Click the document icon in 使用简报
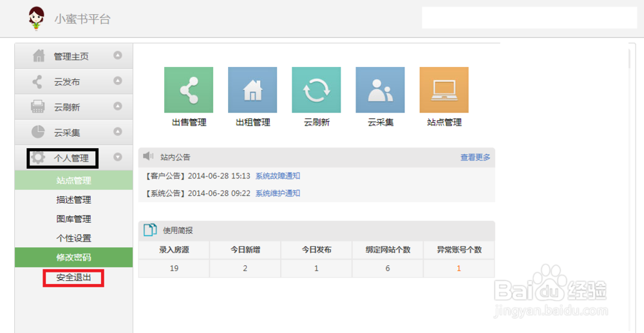 pos(150,230)
